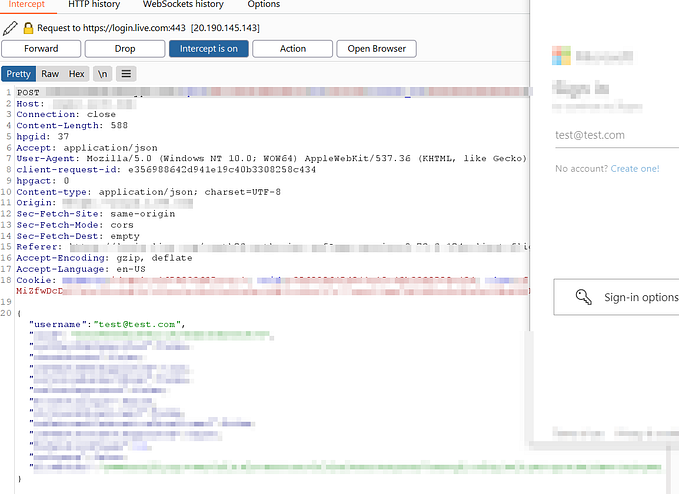Click the request URL login.live.com:443 text
Viewport: 679px width, 494px height.
pyautogui.click(x=134, y=28)
